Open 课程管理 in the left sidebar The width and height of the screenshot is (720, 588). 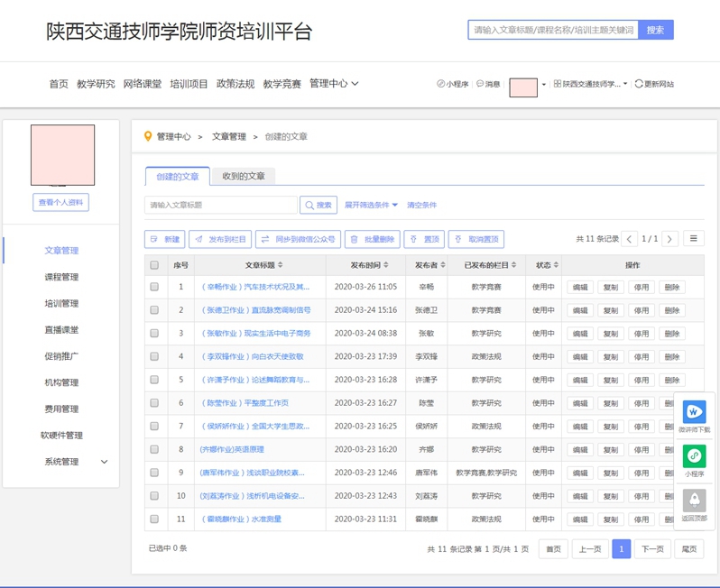(61, 277)
